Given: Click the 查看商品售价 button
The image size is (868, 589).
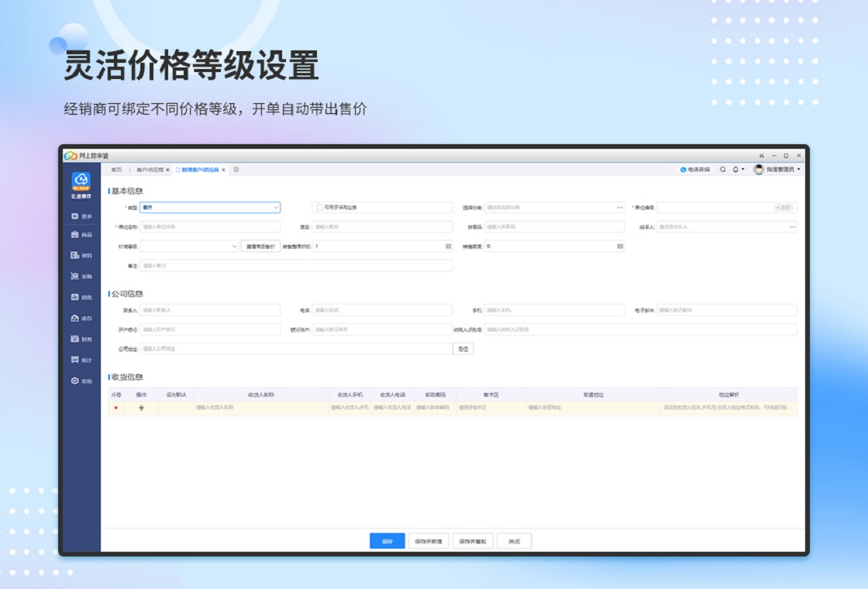Looking at the screenshot, I should point(260,246).
